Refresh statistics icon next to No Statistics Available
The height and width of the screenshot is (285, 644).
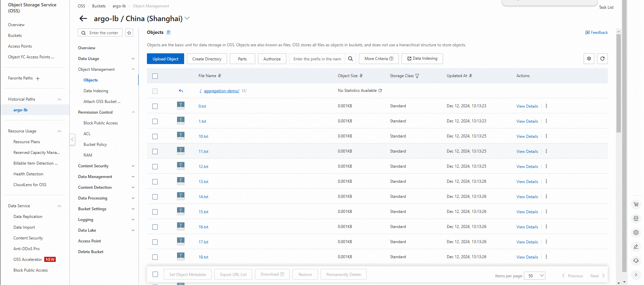pyautogui.click(x=380, y=91)
